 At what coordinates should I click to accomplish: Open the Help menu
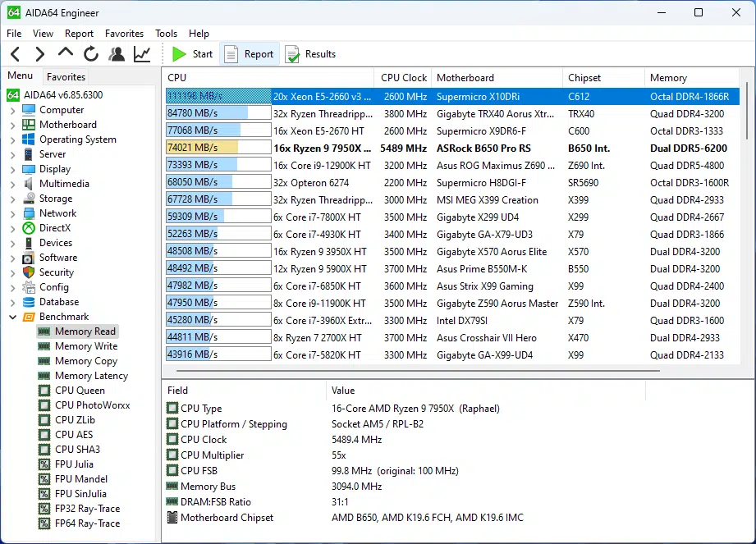(x=199, y=34)
